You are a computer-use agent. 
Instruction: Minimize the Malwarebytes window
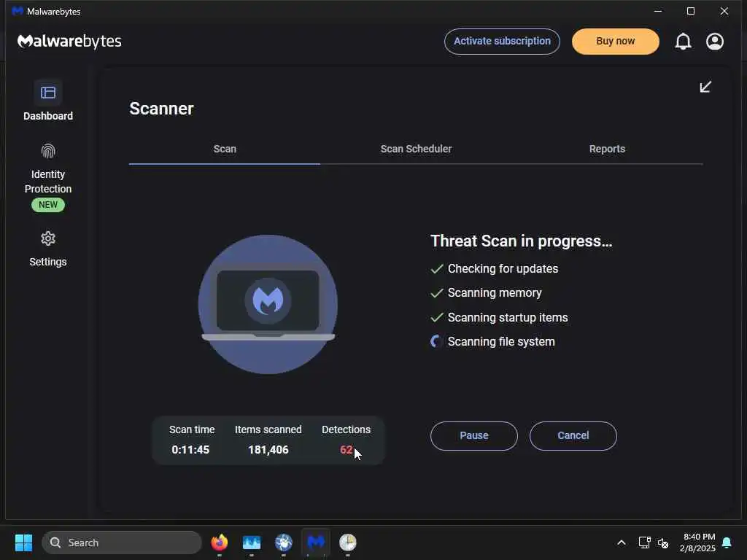pyautogui.click(x=658, y=11)
